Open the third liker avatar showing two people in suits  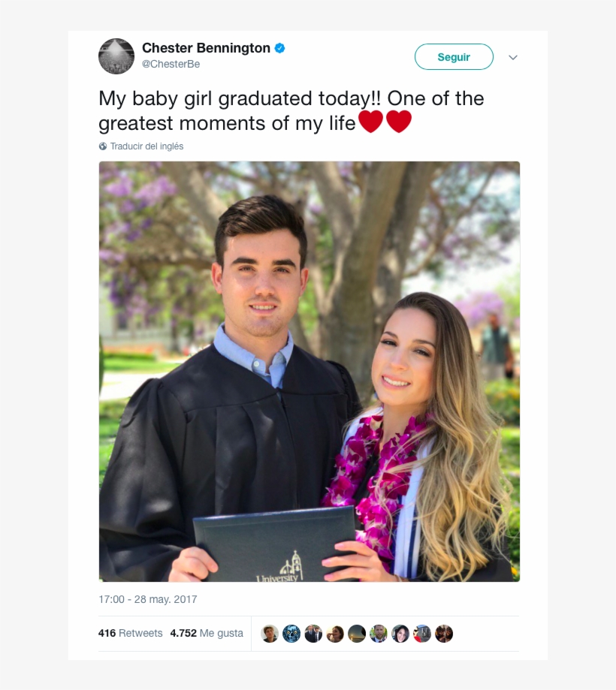(x=313, y=634)
